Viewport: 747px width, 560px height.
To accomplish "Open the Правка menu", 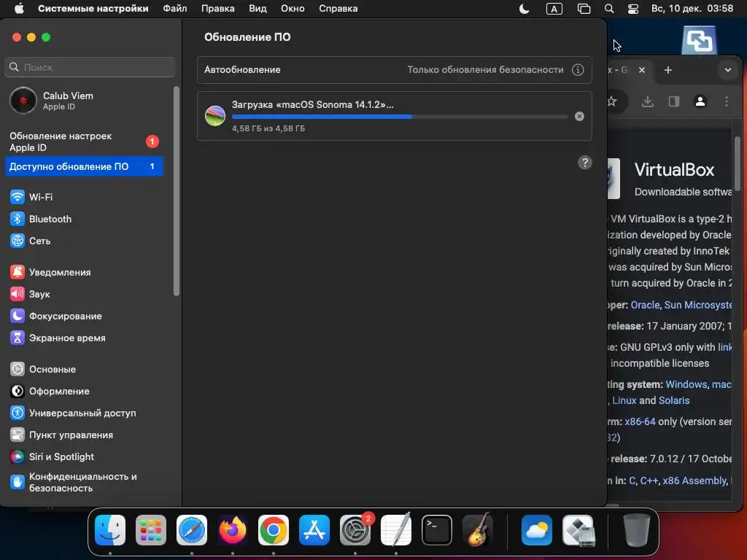I will pyautogui.click(x=217, y=9).
